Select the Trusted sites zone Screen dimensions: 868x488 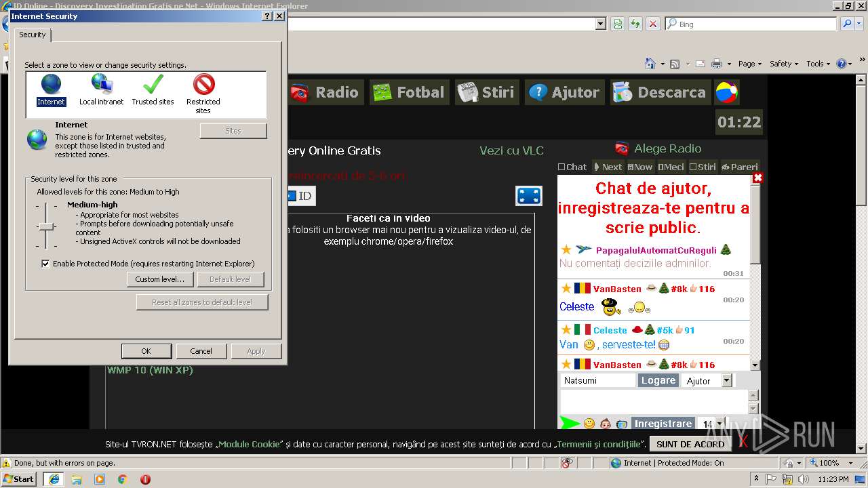[x=153, y=90]
